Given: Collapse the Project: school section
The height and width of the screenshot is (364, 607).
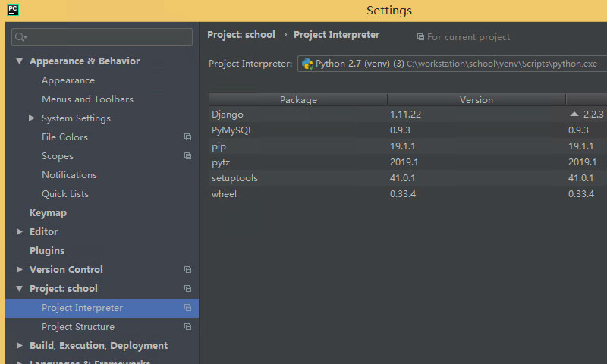Looking at the screenshot, I should click(19, 289).
